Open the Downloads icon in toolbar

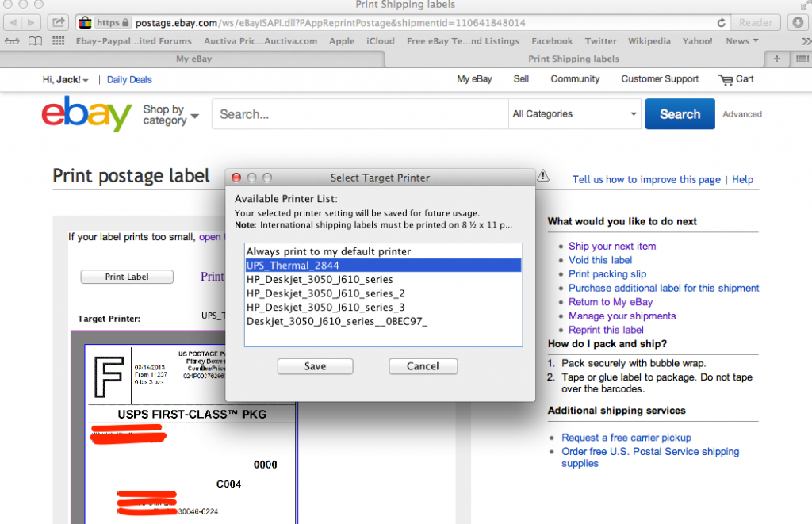click(798, 23)
